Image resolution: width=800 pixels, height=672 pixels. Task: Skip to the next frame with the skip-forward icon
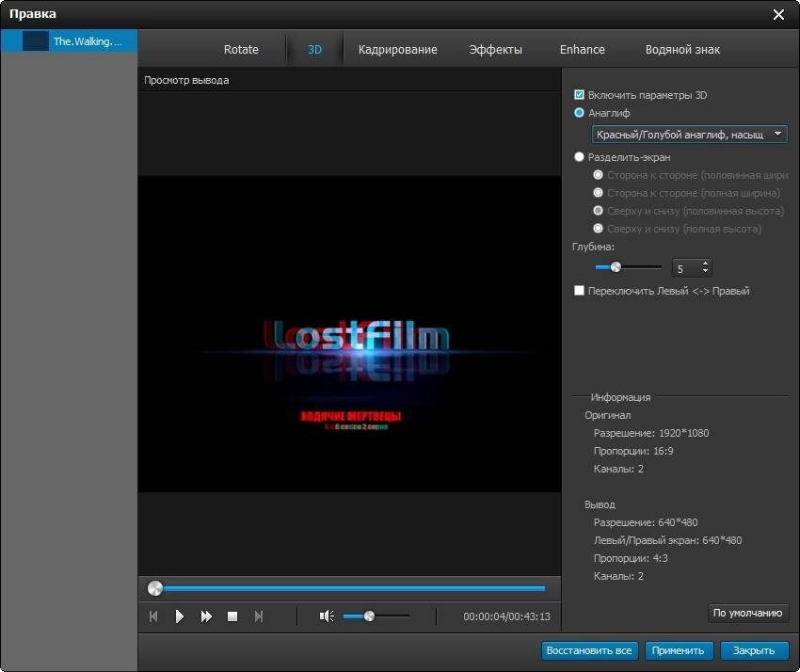coord(259,616)
